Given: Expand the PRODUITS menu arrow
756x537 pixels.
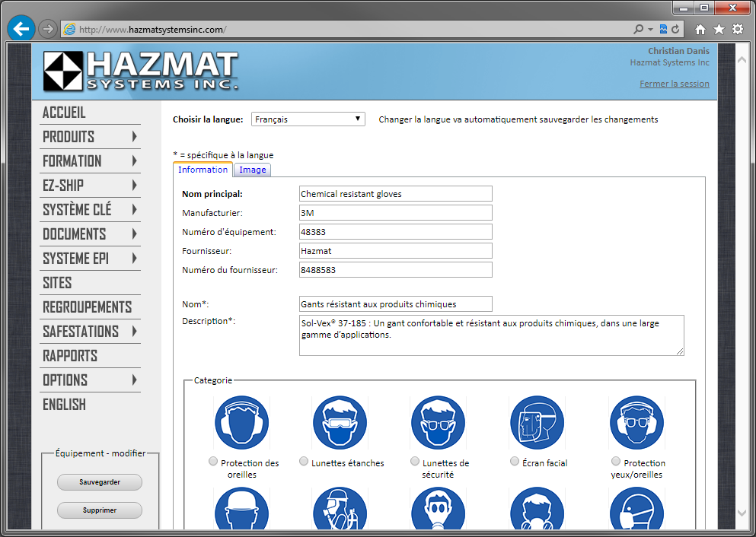Looking at the screenshot, I should (x=134, y=137).
